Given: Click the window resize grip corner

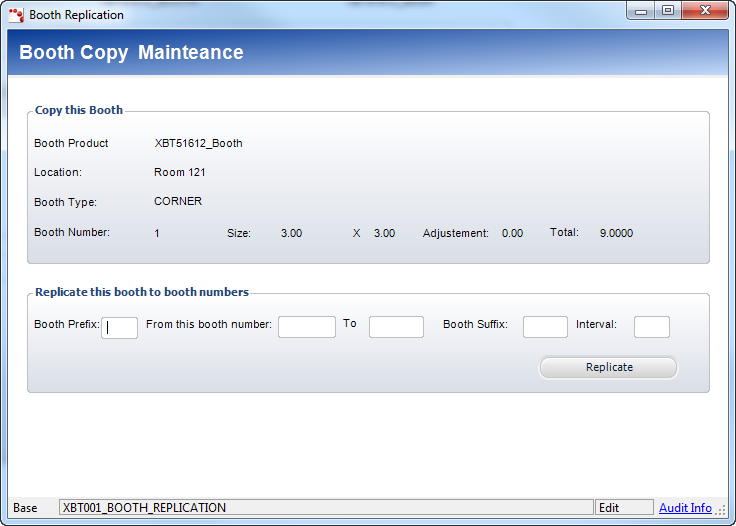Looking at the screenshot, I should (722, 511).
